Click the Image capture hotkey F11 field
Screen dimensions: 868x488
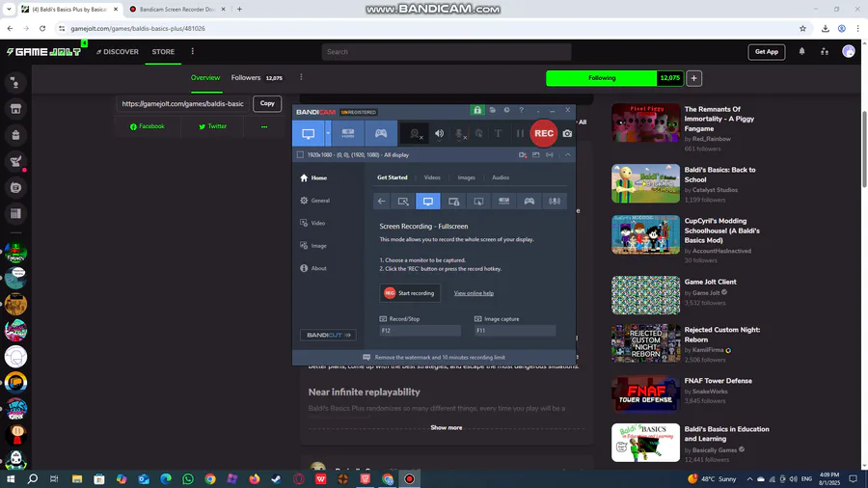pyautogui.click(x=515, y=330)
